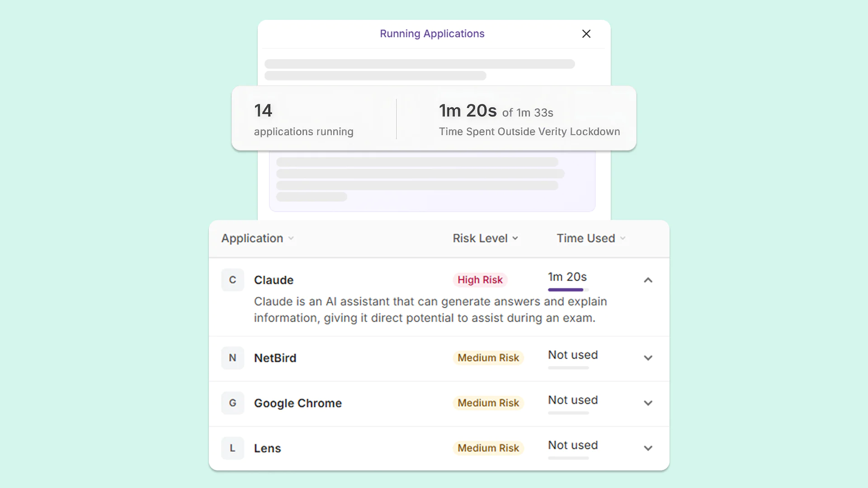Click the Running Applications title
The height and width of the screenshot is (488, 868).
(432, 34)
